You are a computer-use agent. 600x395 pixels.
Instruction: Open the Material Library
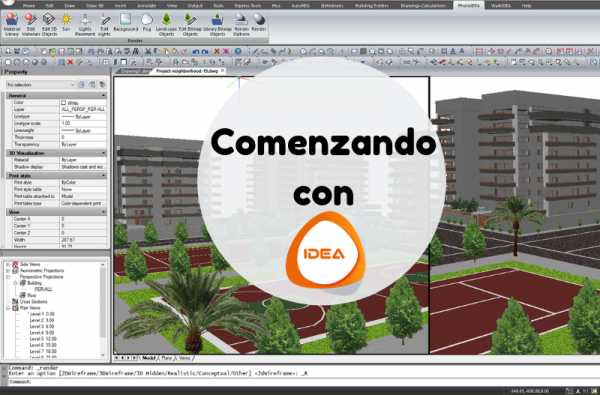11,24
